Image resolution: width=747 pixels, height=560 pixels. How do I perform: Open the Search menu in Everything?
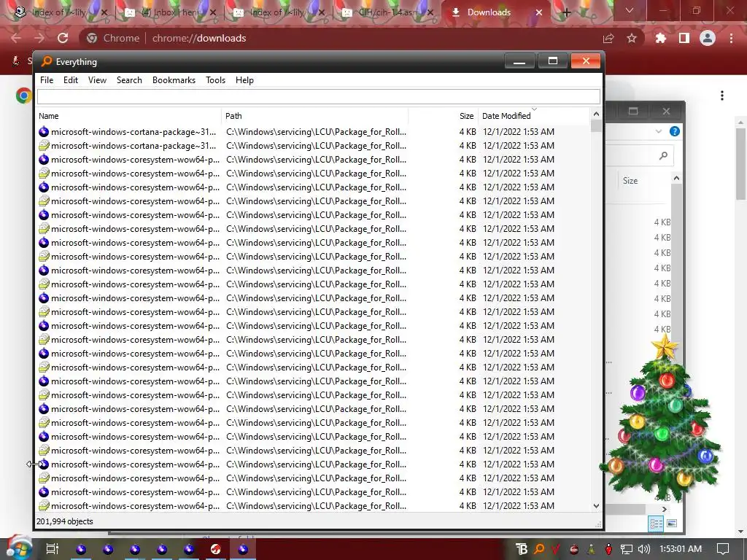point(129,80)
